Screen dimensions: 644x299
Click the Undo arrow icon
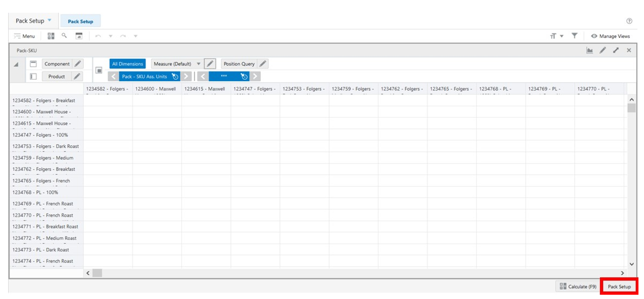tap(98, 36)
